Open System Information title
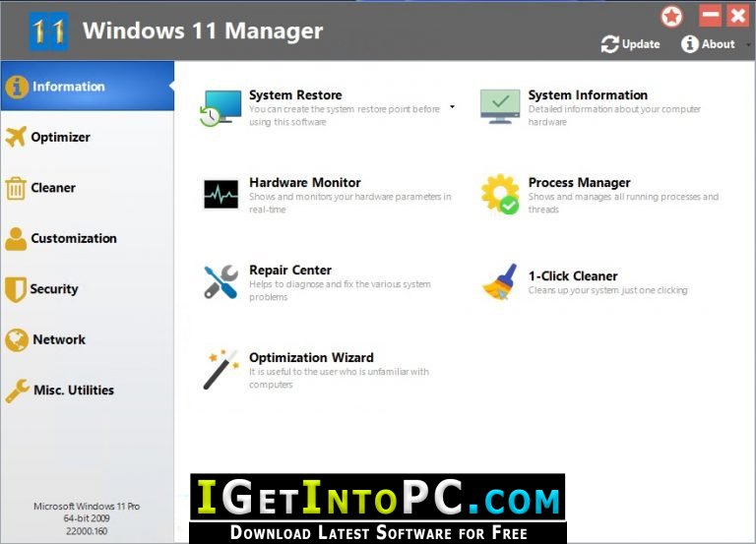Image resolution: width=756 pixels, height=544 pixels. (588, 94)
